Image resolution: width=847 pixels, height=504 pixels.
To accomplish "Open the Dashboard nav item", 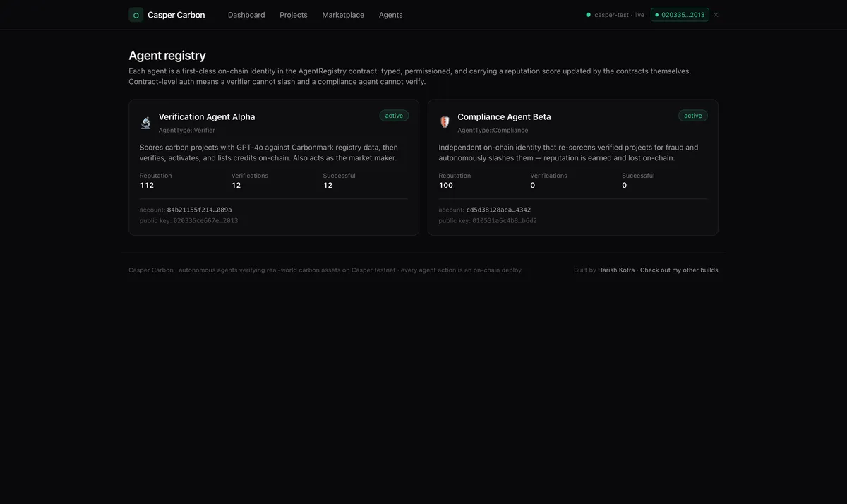I will (246, 15).
